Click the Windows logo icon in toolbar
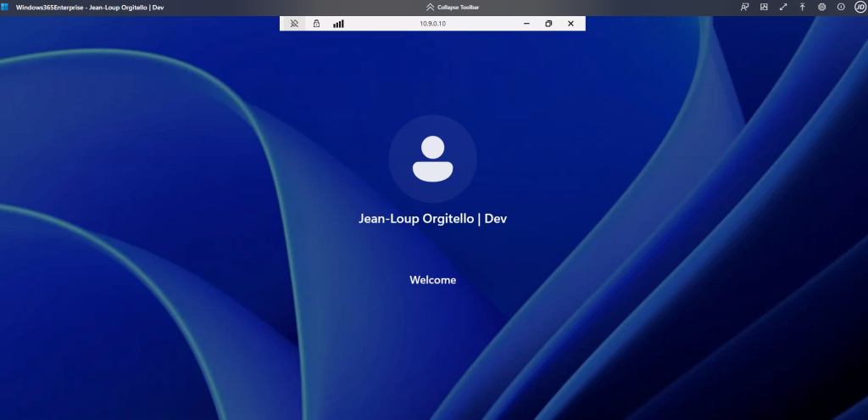 (5, 7)
